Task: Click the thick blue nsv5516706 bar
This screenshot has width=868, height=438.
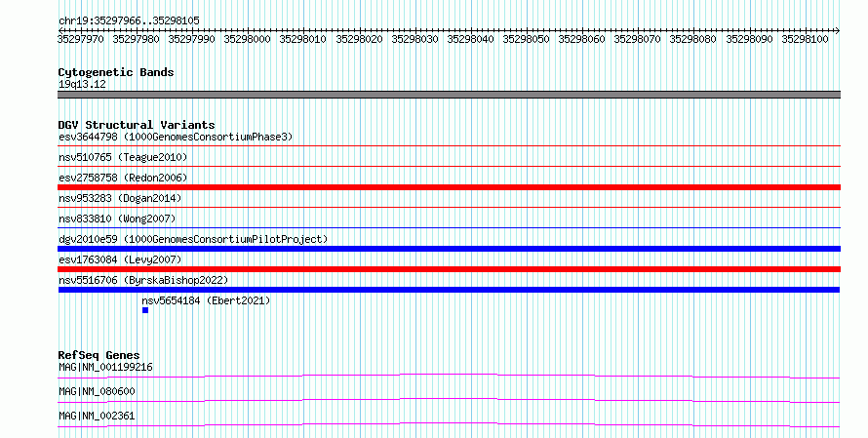Action: tap(449, 290)
